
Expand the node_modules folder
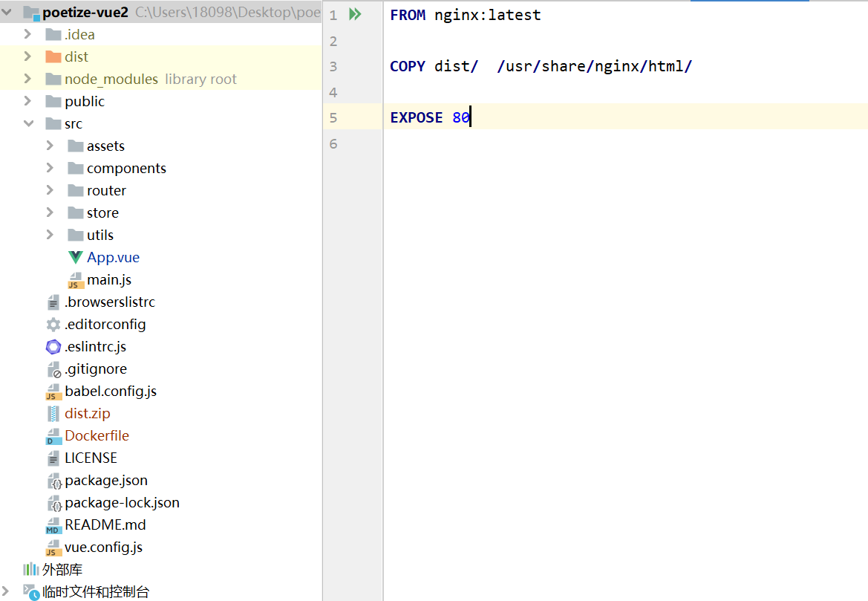tap(27, 79)
